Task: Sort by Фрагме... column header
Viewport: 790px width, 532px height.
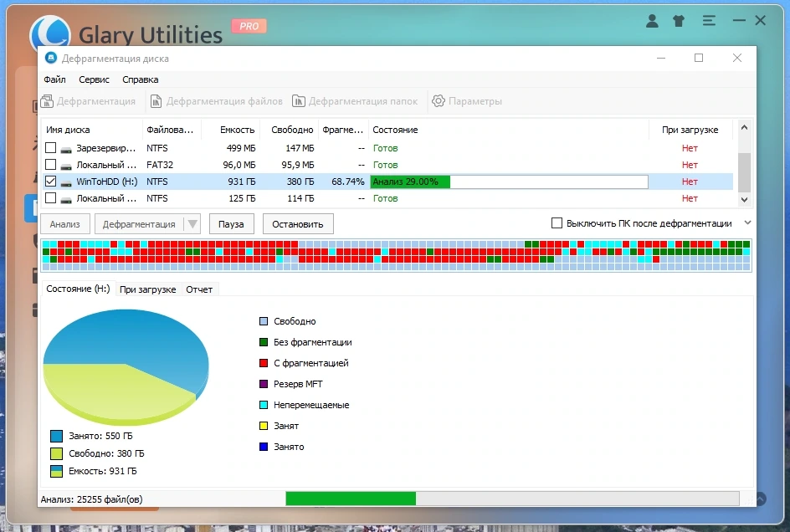Action: point(344,130)
